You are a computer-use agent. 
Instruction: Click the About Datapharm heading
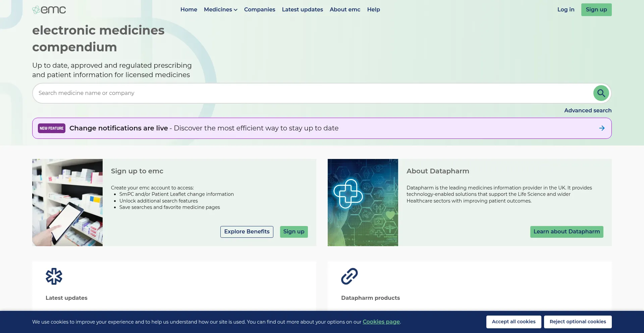(x=438, y=171)
